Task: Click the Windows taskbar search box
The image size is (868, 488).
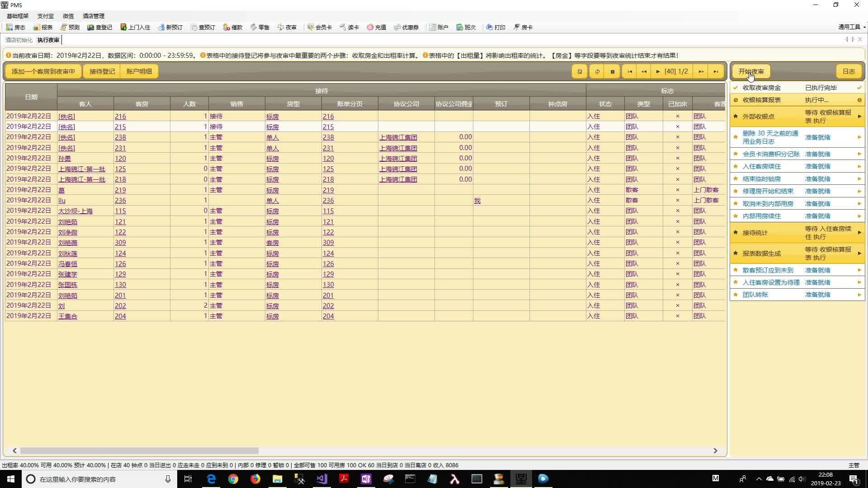Action: pyautogui.click(x=99, y=479)
